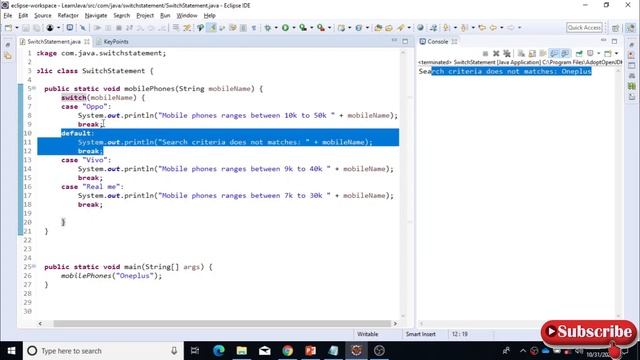This screenshot has height=360, width=640.
Task: Click the Save toolbar icon
Action: [26, 28]
